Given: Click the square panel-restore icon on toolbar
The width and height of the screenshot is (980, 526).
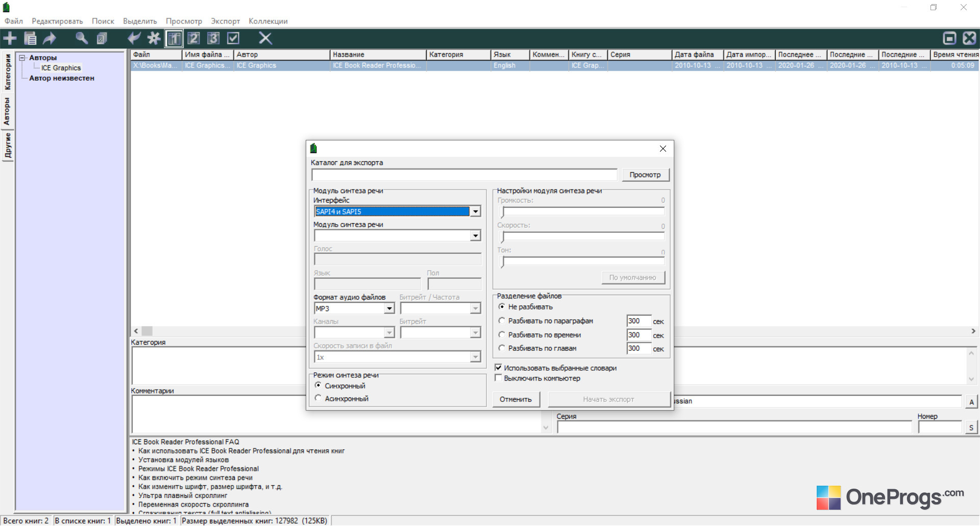Looking at the screenshot, I should pos(950,38).
